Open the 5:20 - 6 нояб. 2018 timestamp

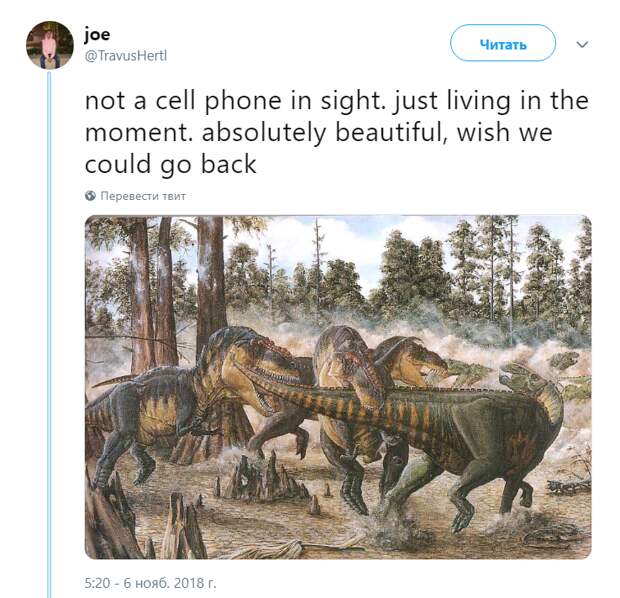151,583
